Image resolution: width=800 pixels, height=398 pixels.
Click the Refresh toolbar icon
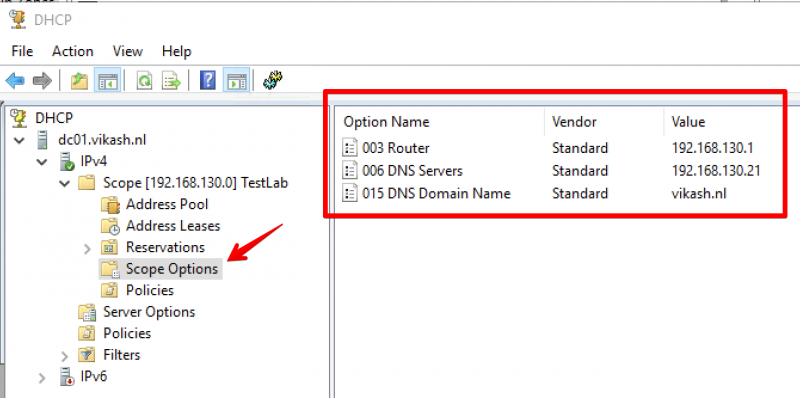pyautogui.click(x=144, y=81)
